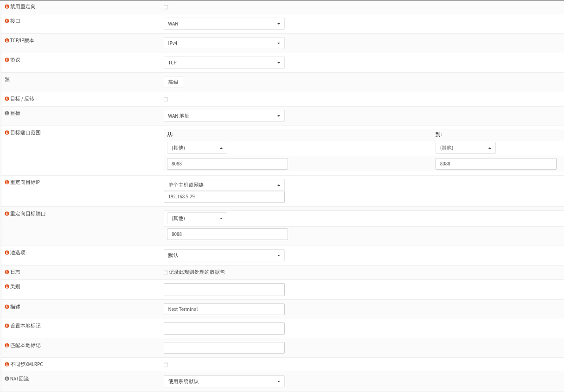
Task: Open the 接口 dropdown showing WAN
Action: [x=224, y=24]
